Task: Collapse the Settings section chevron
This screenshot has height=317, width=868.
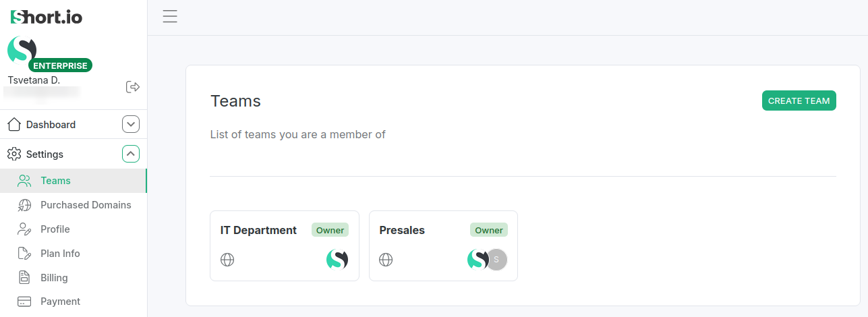Action: point(131,154)
